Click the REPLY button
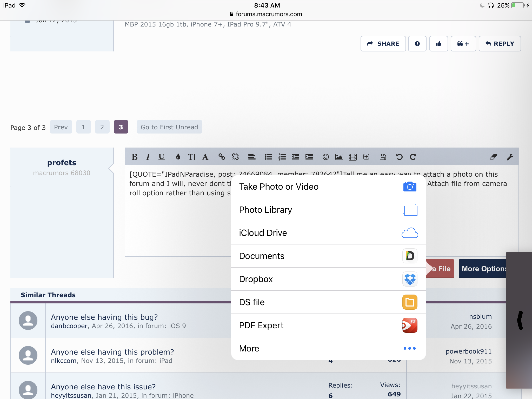532x399 pixels. click(500, 44)
